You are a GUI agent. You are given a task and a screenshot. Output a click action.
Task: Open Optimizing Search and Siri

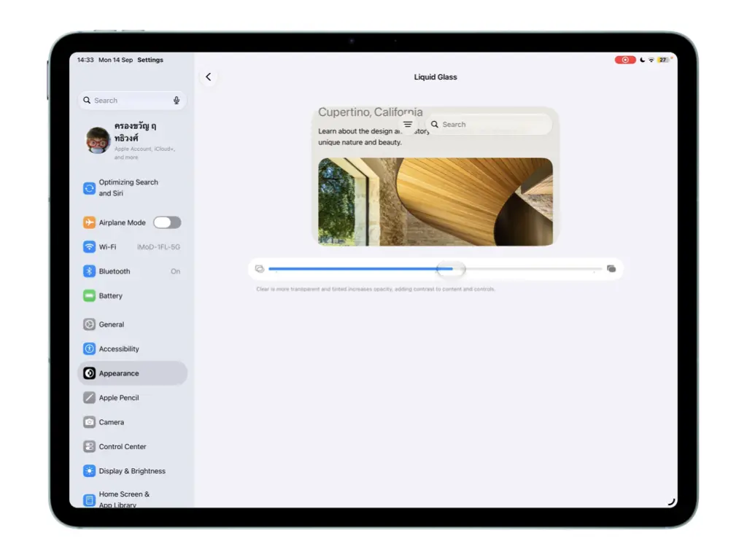(132, 188)
